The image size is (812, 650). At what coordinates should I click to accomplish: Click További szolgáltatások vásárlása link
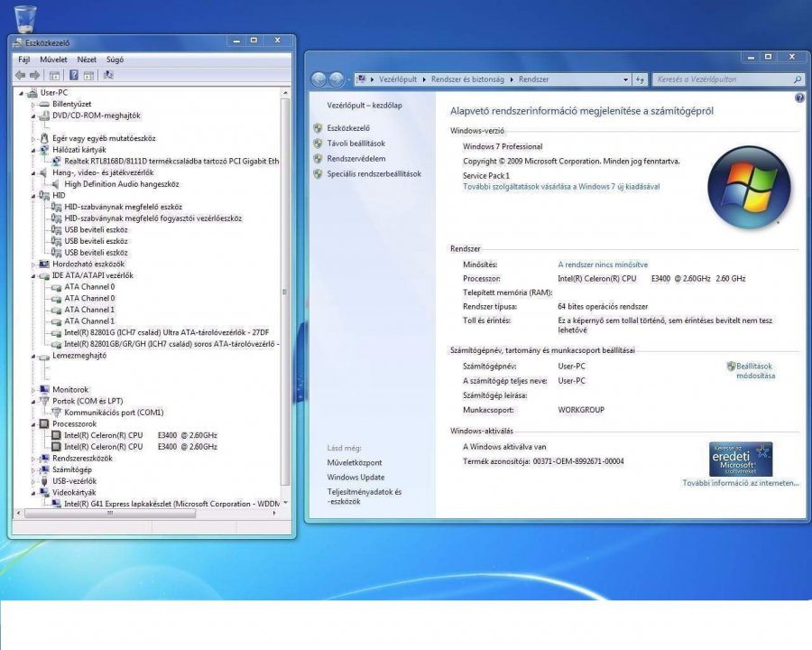click(561, 187)
